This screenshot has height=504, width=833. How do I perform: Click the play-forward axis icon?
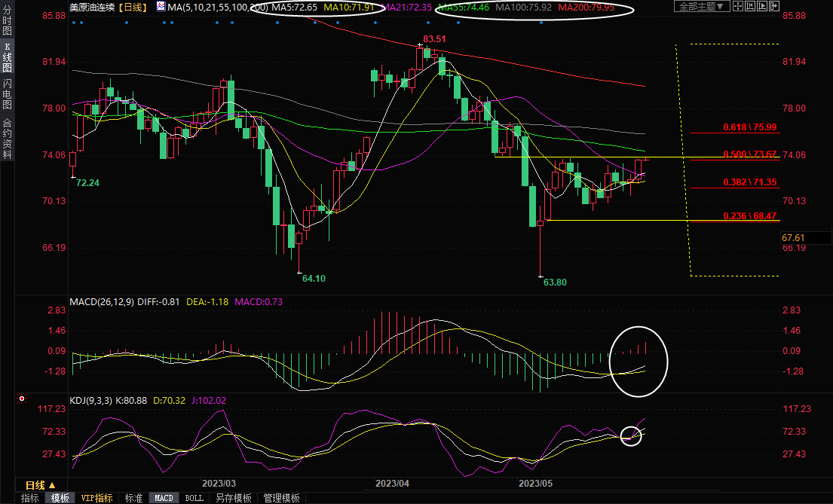pyautogui.click(x=762, y=6)
